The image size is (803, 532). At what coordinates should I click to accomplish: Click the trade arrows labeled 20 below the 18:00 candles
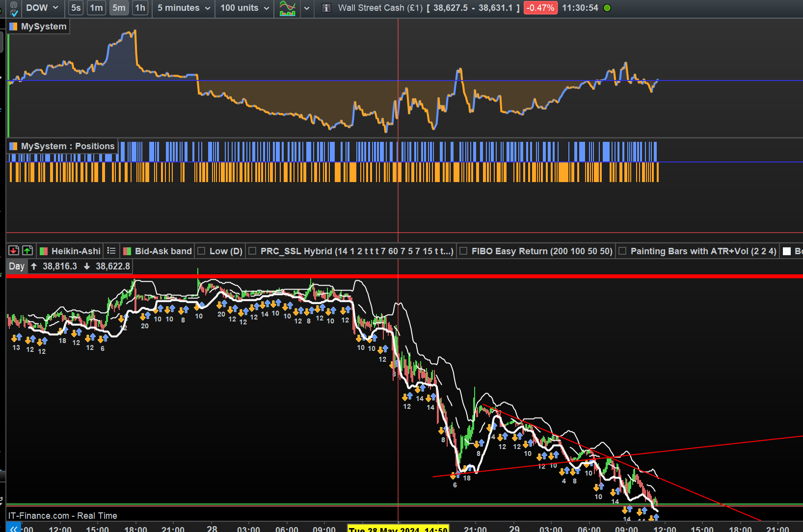[x=145, y=317]
